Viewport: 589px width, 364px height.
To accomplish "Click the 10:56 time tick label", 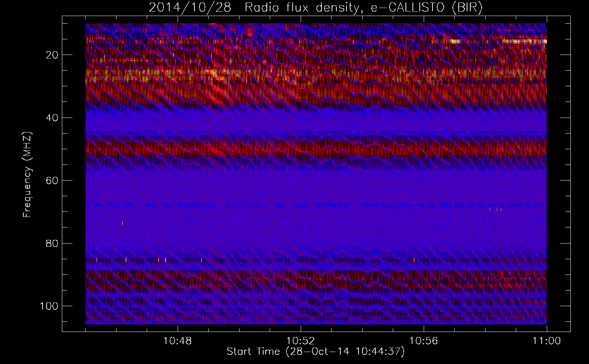I will click(x=424, y=341).
